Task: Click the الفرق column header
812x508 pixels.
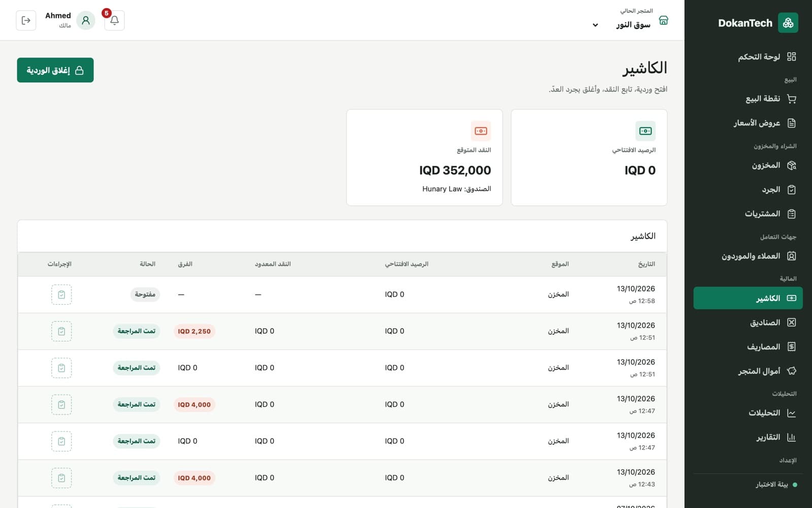Action: 185,264
